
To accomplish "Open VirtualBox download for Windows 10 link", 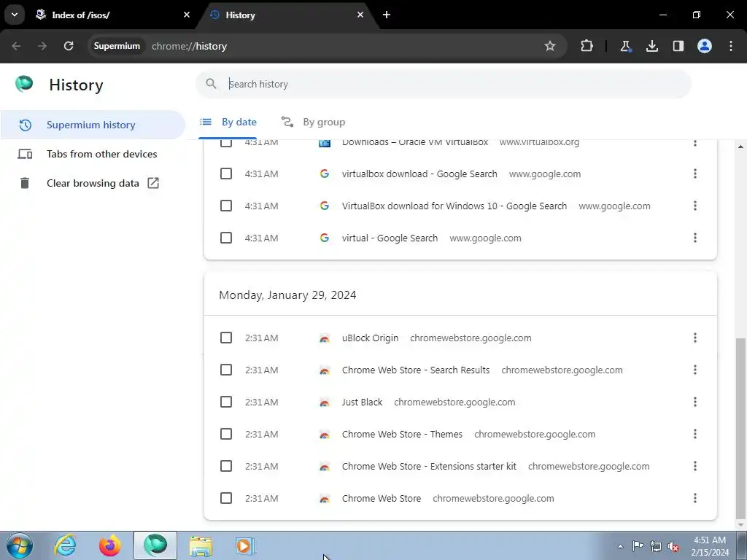I will point(454,206).
